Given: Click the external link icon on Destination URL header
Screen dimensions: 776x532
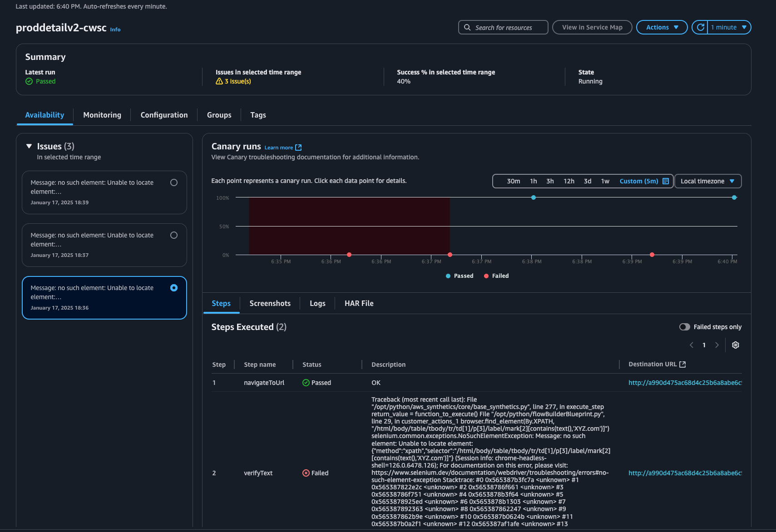Looking at the screenshot, I should click(683, 364).
